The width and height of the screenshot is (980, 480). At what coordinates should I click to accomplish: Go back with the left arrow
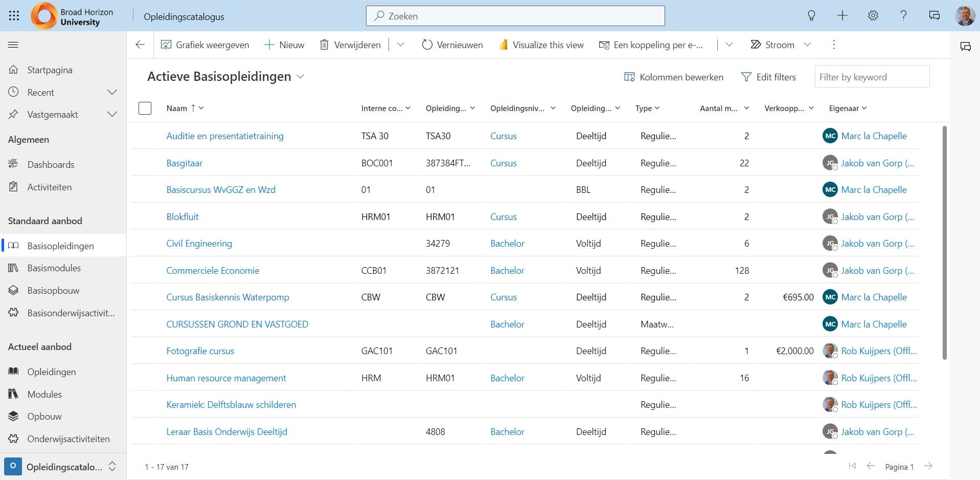[140, 45]
